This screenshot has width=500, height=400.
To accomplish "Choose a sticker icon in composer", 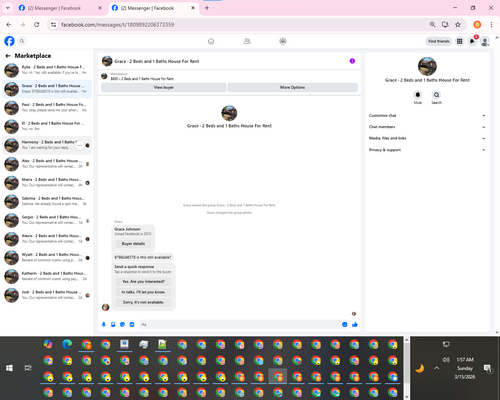I will 122,324.
